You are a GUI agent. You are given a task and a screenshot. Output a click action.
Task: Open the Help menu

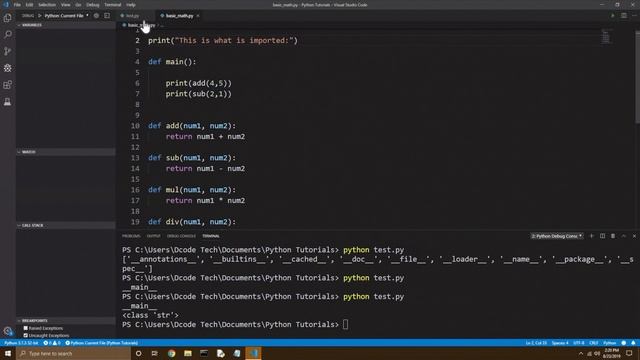(131, 5)
